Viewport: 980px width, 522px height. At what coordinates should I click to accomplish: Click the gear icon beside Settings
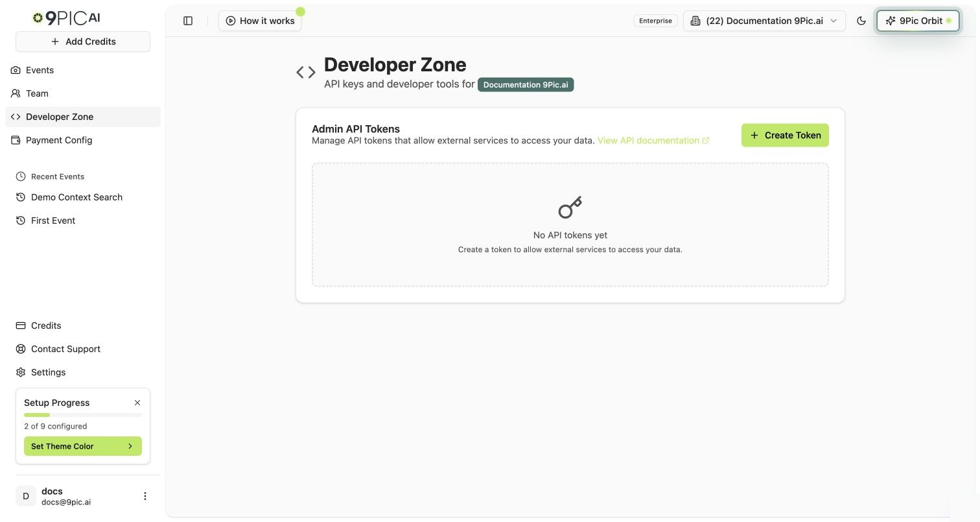tap(21, 372)
